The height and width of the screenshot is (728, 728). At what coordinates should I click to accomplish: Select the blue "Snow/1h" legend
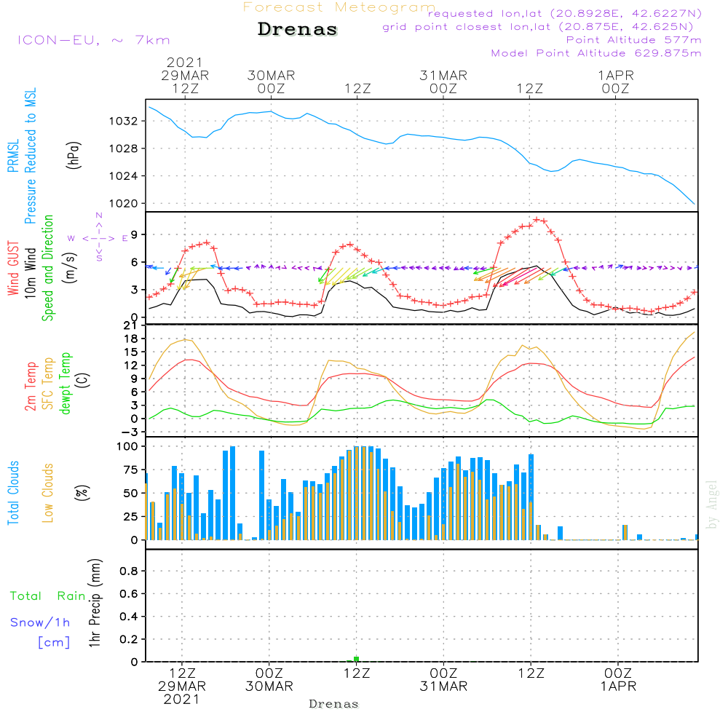coord(40,622)
